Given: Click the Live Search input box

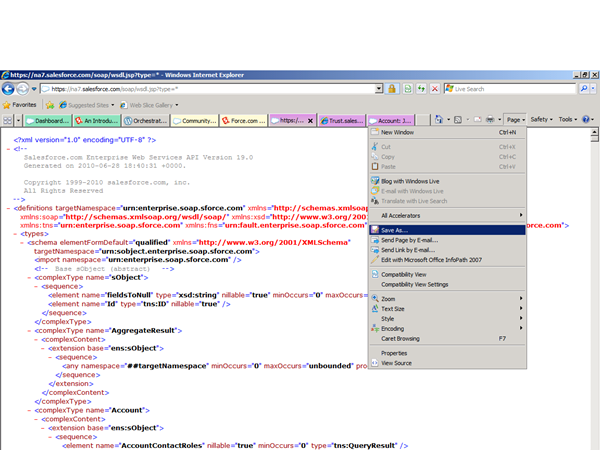Looking at the screenshot, I should tap(510, 89).
